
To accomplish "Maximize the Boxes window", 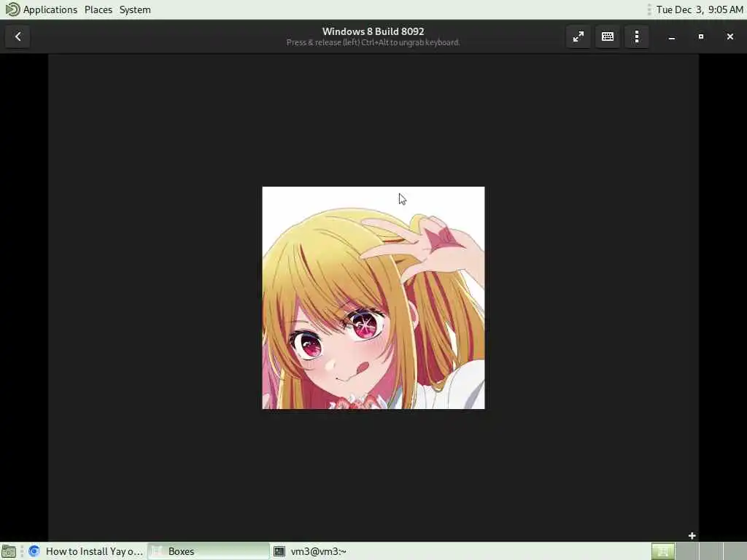I will (x=701, y=36).
